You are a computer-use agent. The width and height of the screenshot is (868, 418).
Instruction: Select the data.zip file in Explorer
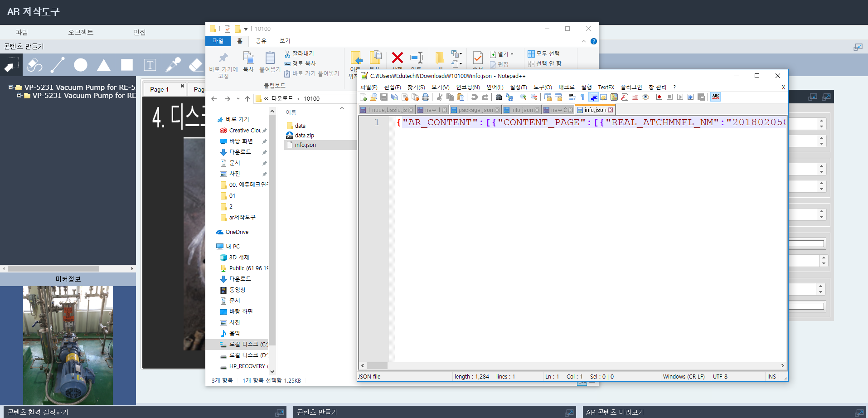coord(304,136)
